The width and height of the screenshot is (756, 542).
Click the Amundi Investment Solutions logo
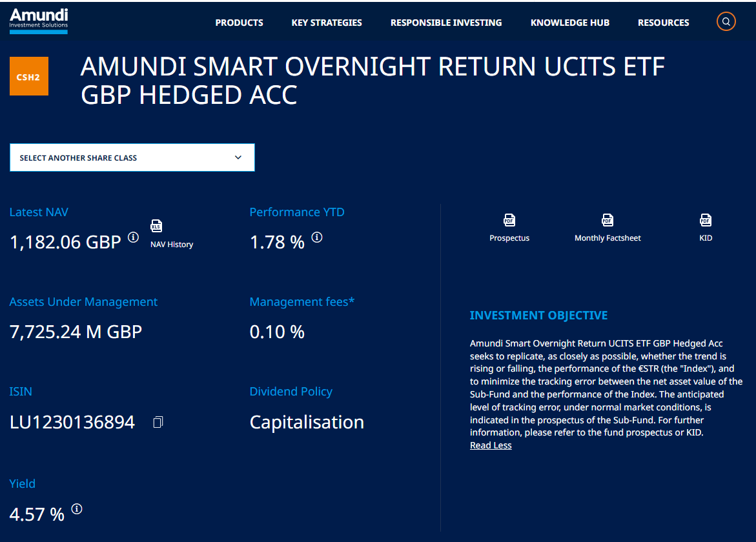pyautogui.click(x=39, y=21)
